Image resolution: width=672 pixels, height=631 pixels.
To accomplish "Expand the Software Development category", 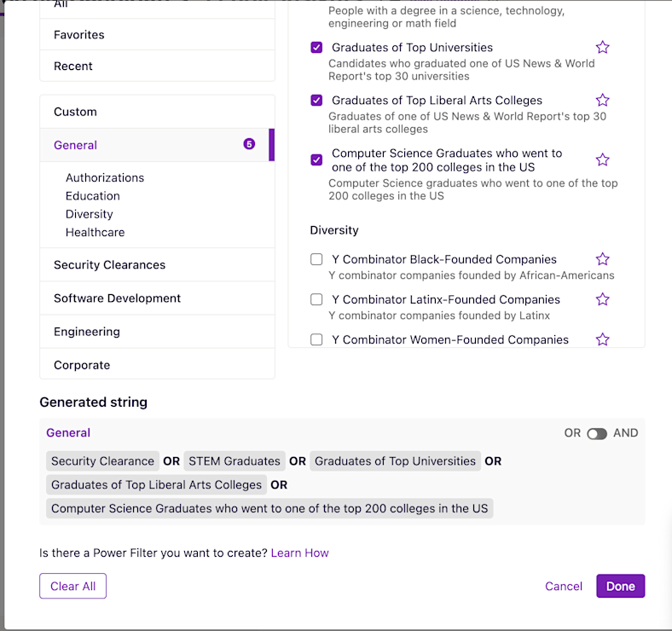I will [x=117, y=298].
